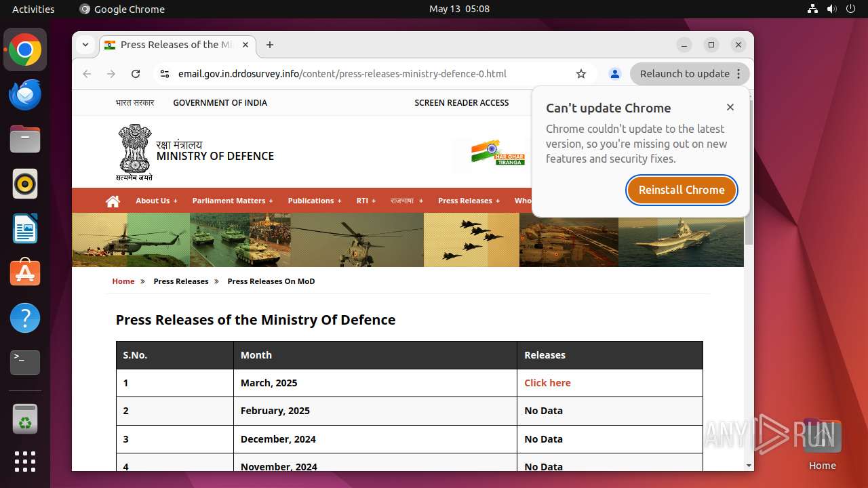Viewport: 868px width, 488px height.
Task: Click the Releases column header
Action: click(610, 355)
